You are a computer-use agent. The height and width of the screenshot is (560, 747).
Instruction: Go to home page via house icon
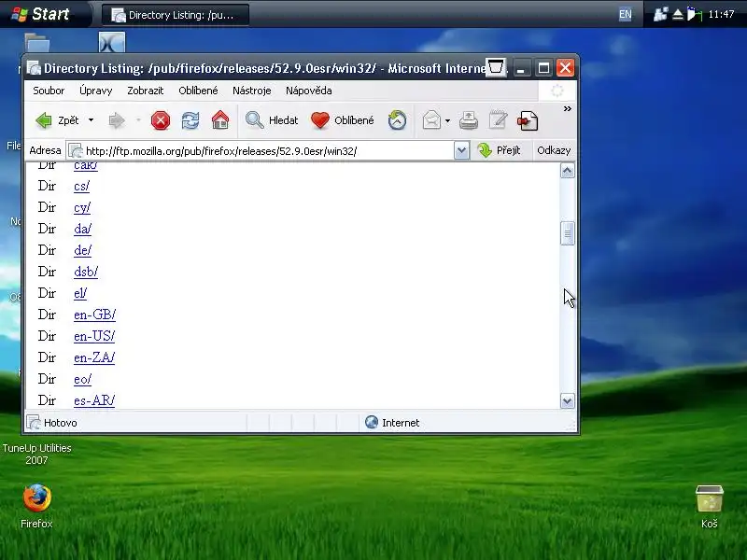tap(220, 120)
